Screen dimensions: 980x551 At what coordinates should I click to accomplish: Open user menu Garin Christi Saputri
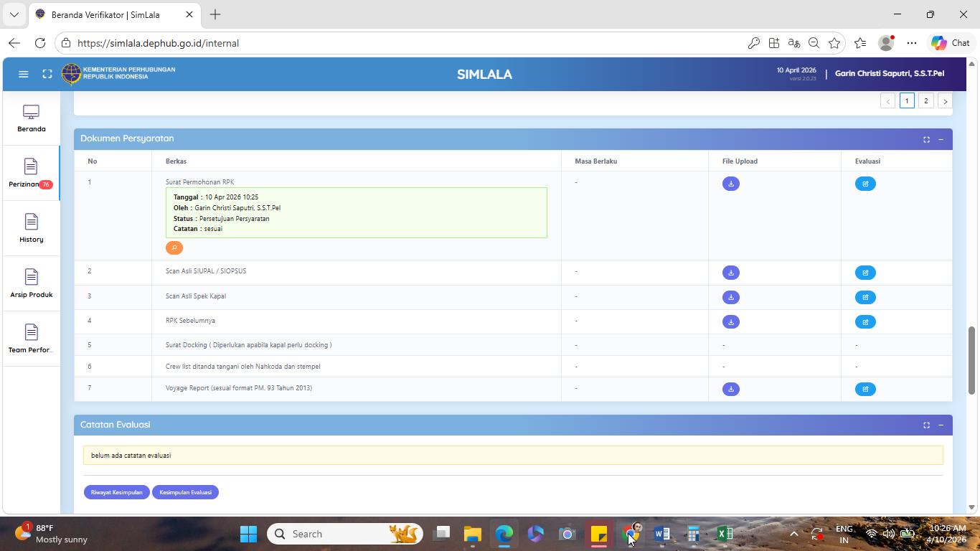coord(890,73)
